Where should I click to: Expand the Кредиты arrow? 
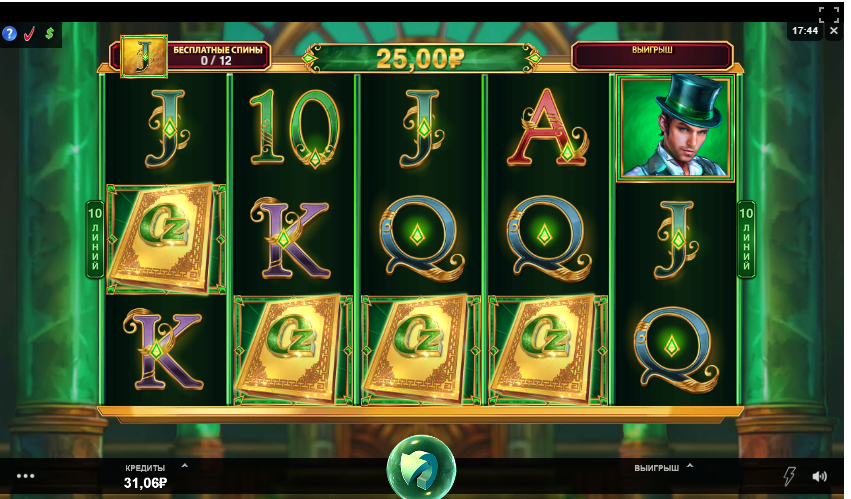pyautogui.click(x=185, y=466)
